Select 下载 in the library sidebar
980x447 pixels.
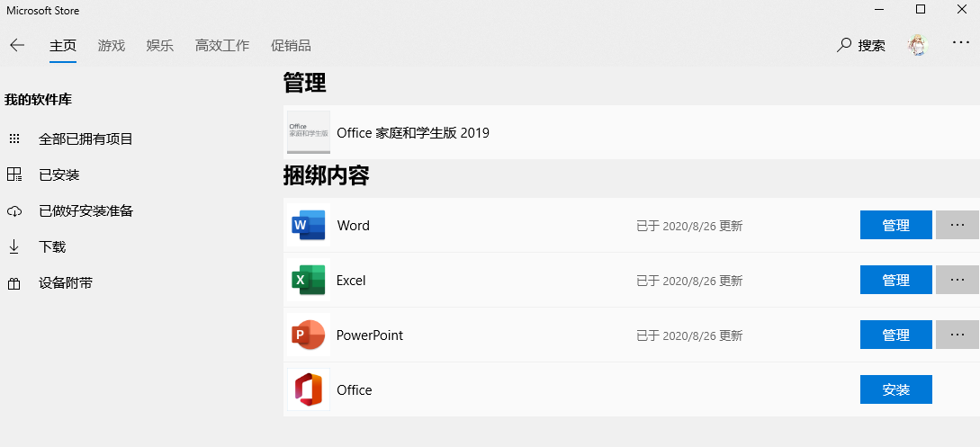click(52, 247)
